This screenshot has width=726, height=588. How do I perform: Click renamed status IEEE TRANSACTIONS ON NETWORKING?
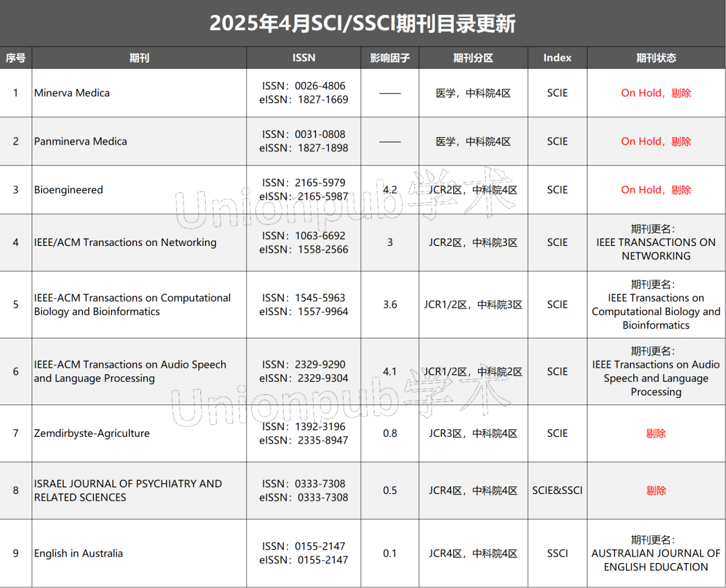pos(656,242)
